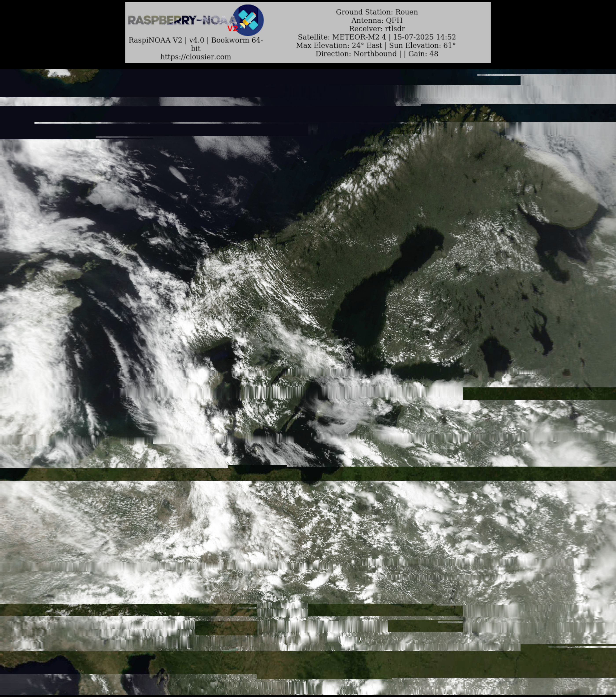
Task: Click the 'Direction: Northbound | | Gain: 48' line
Action: 377,53
